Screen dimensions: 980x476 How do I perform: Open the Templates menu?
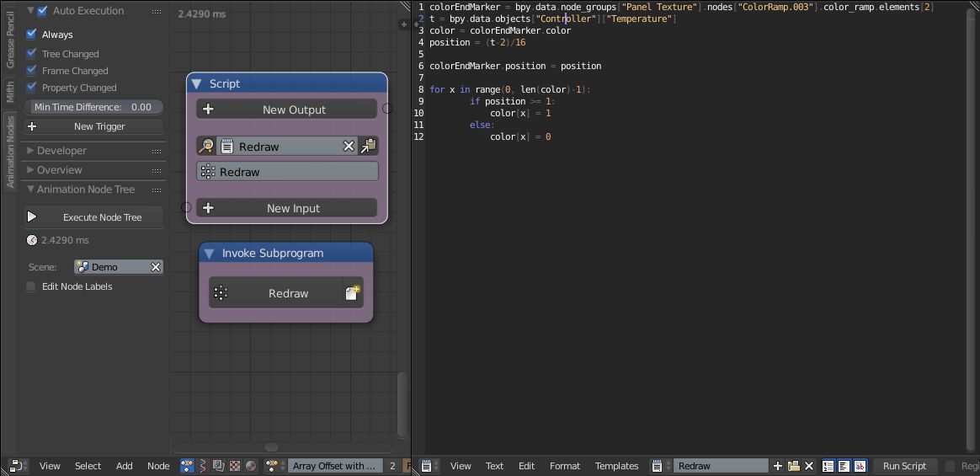(x=617, y=465)
